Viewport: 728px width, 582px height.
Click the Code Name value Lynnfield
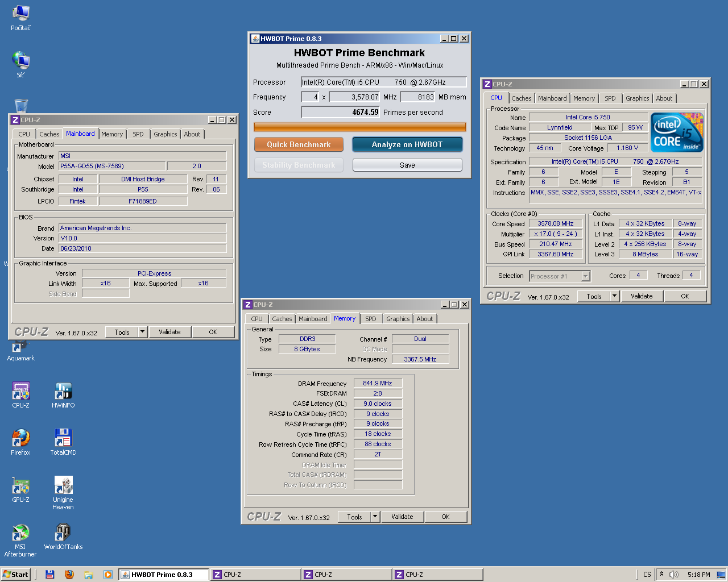click(x=560, y=127)
